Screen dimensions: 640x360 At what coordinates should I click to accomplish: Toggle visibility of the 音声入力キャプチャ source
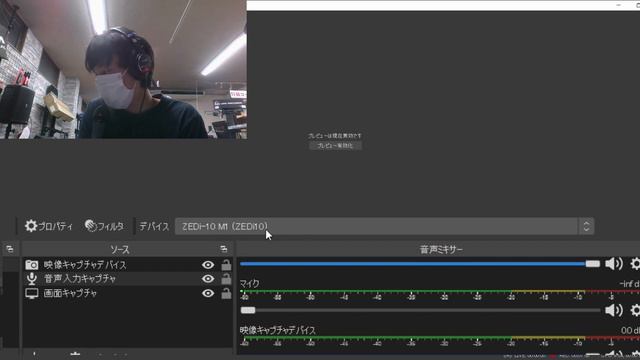[208, 279]
